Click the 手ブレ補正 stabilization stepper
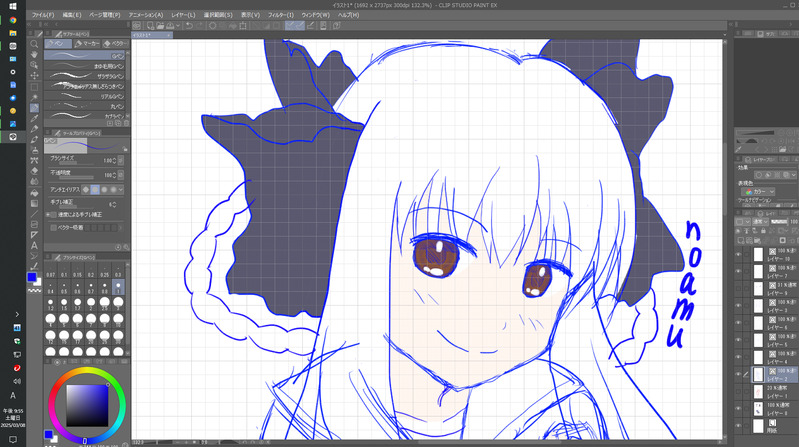799x447 pixels. coord(114,204)
